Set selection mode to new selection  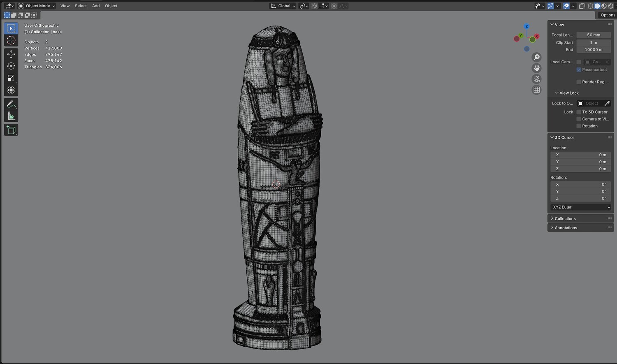(x=7, y=15)
